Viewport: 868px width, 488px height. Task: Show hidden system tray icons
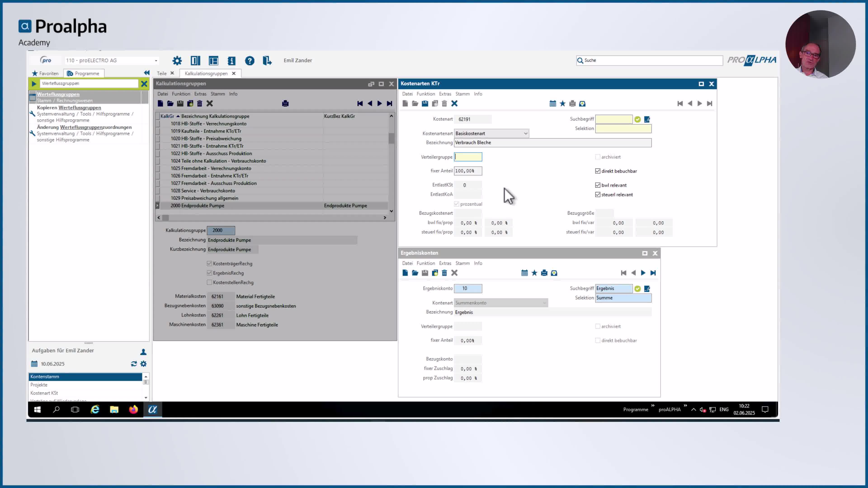pyautogui.click(x=693, y=410)
